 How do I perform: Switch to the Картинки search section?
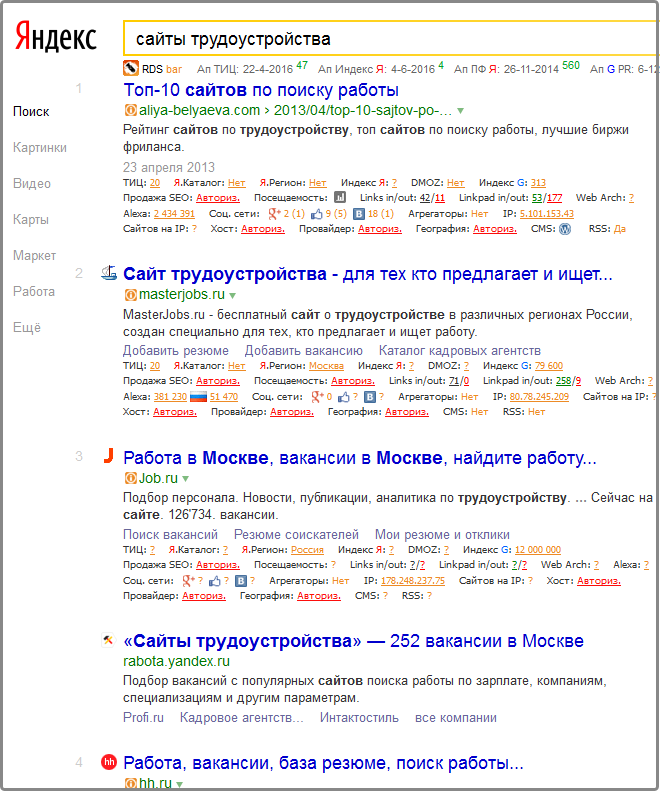(40, 147)
